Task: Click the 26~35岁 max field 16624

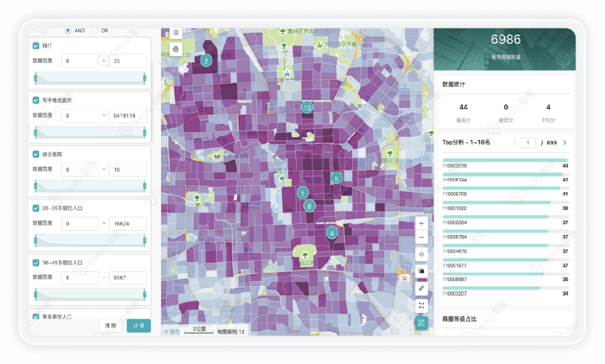Action: (128, 223)
